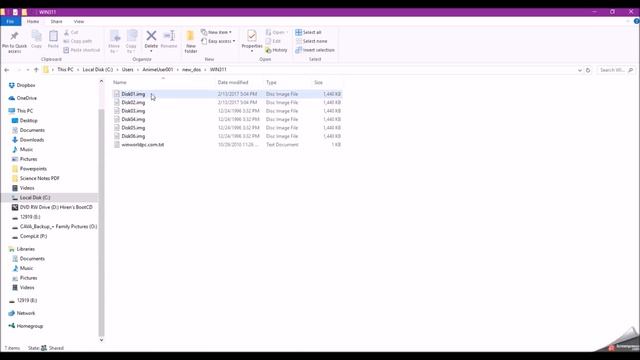Screen dimensions: 640x360
Task: Select file Disk05.img
Action: [x=133, y=128]
